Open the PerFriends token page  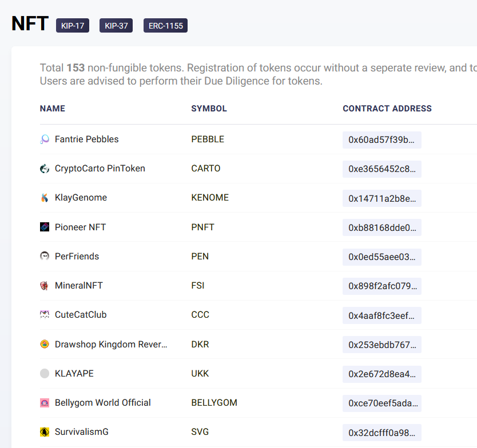[x=77, y=256]
